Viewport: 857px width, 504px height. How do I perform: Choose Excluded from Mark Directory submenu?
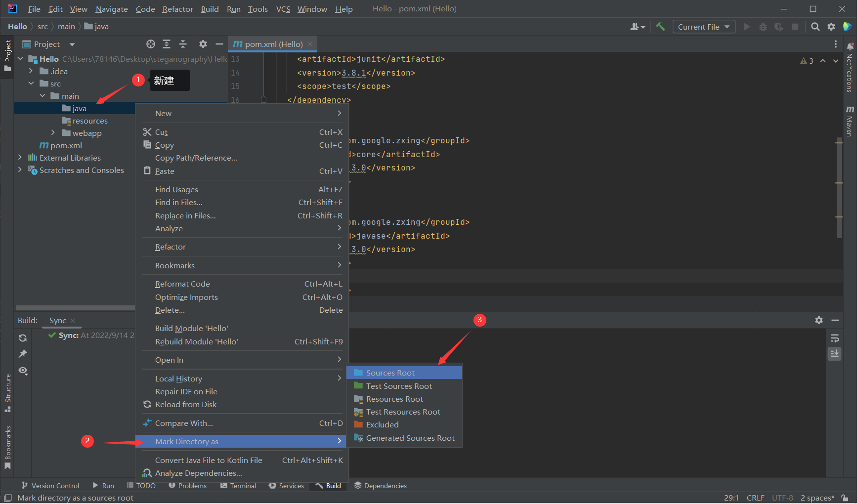click(x=404, y=424)
